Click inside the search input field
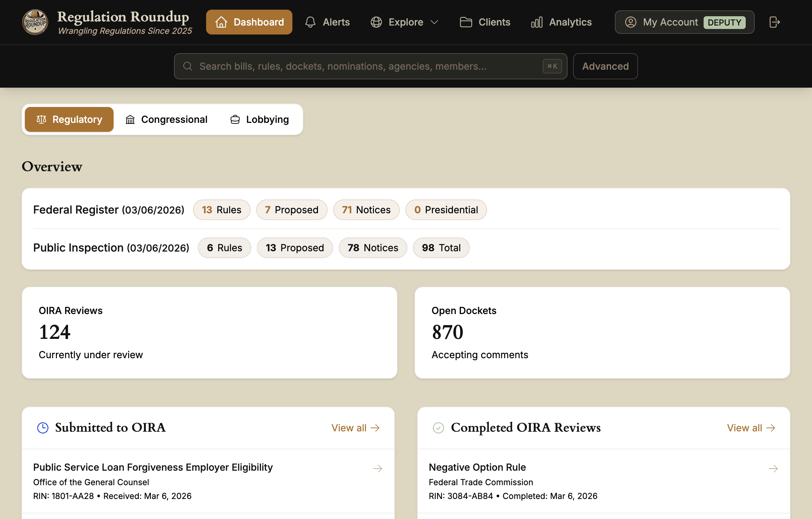The width and height of the screenshot is (812, 519). (345, 66)
